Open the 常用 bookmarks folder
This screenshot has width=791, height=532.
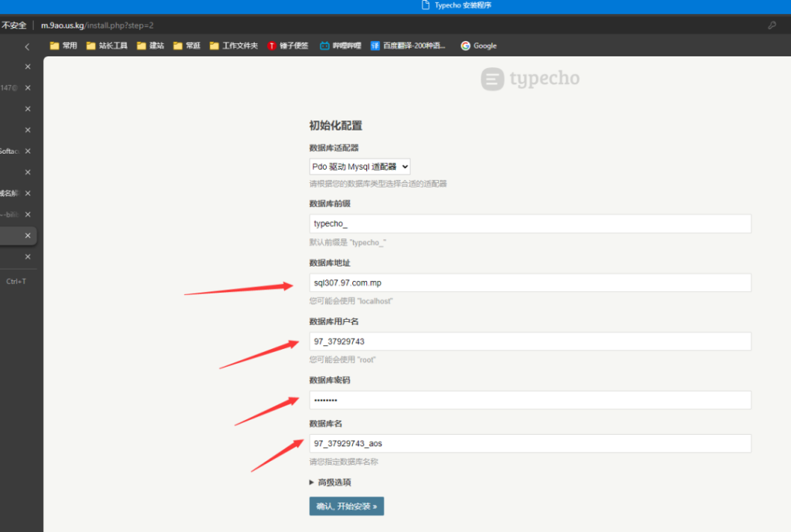point(63,46)
